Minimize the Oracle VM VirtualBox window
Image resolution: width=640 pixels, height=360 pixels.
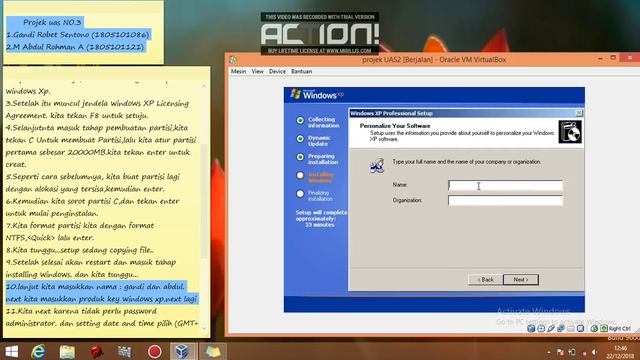600,59
